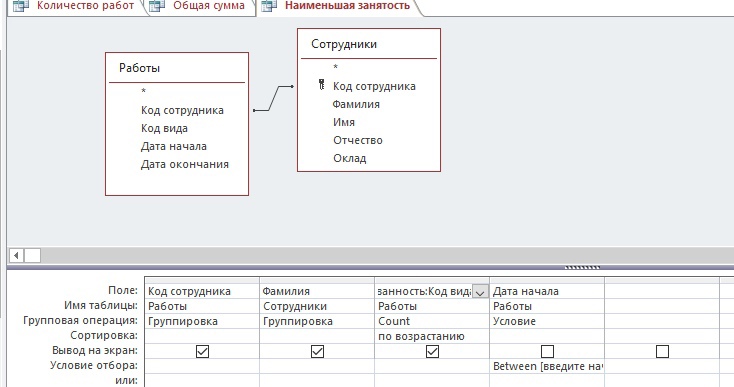The width and height of the screenshot is (734, 387).
Task: Check show box for Дата начала column
Action: (x=547, y=351)
